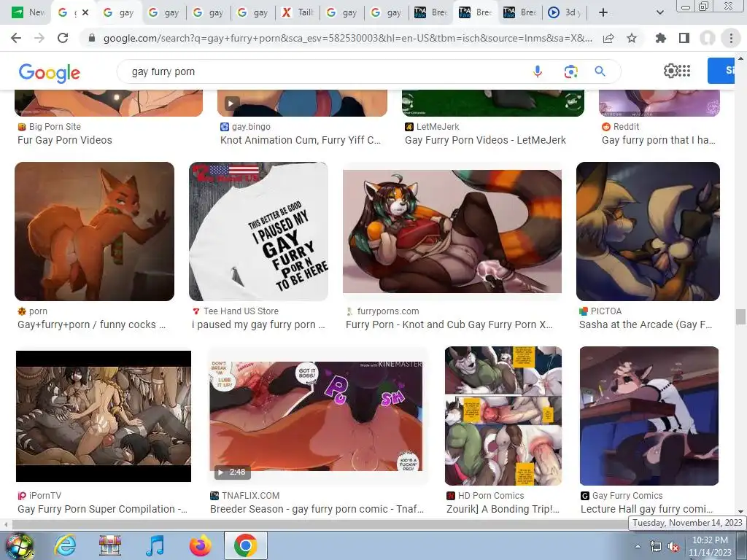
Task: Open the Chrome three-dot menu
Action: (x=731, y=38)
